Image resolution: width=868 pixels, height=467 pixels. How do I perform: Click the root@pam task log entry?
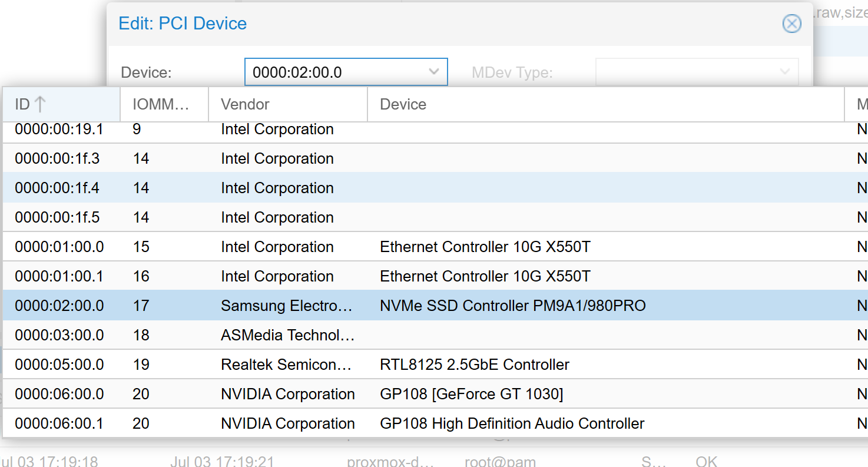500,462
